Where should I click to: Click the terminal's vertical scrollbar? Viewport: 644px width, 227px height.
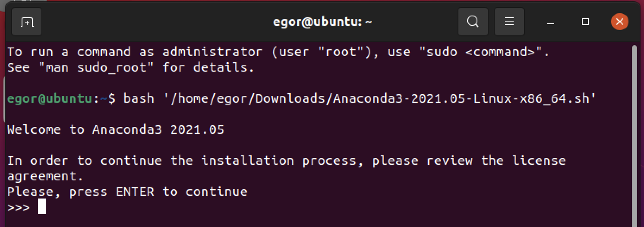635,129
